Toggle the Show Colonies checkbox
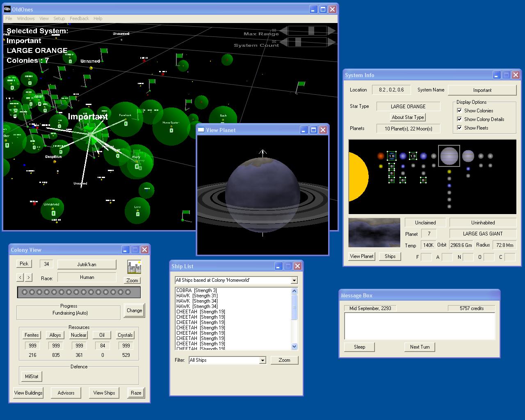This screenshot has width=525, height=420. 459,110
